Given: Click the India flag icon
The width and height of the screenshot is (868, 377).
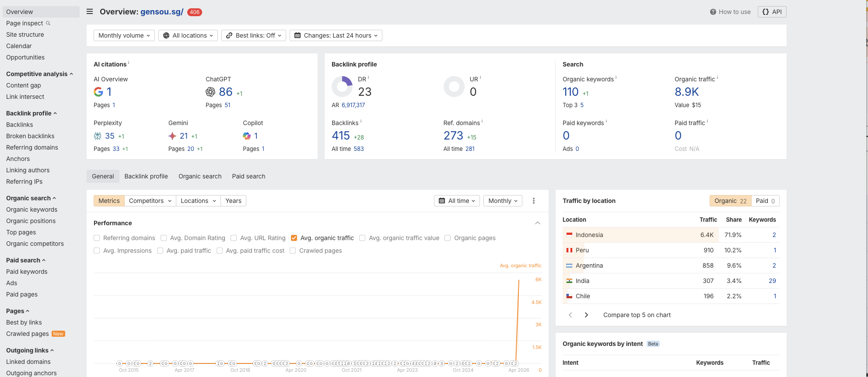Looking at the screenshot, I should (x=569, y=281).
